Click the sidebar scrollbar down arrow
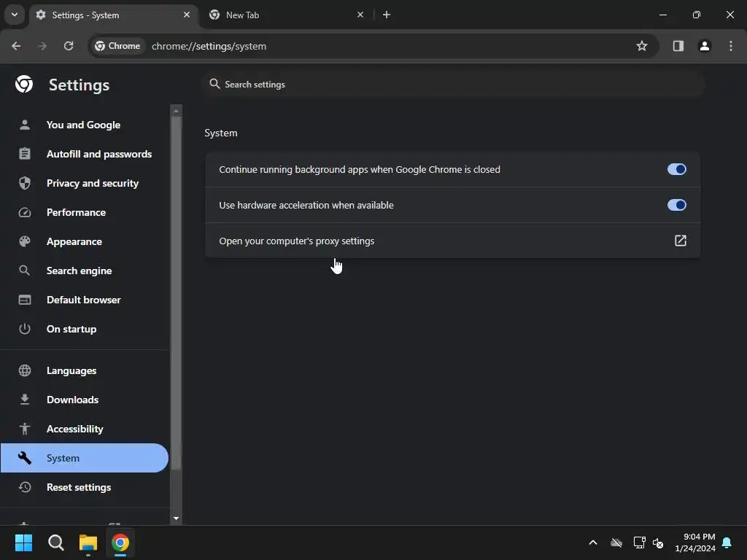 point(177,518)
